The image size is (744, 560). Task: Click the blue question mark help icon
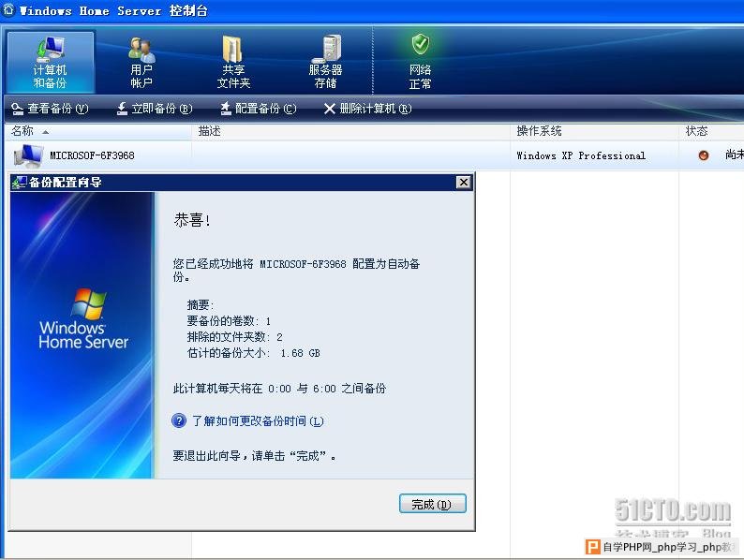179,420
